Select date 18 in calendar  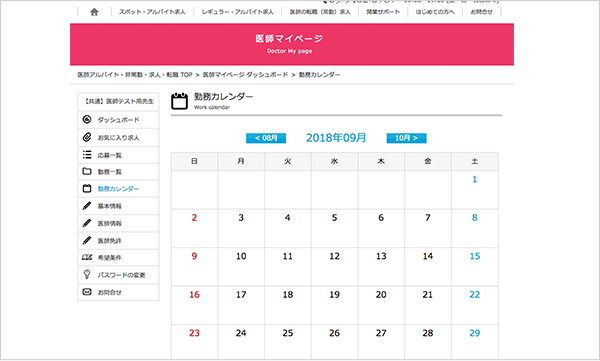[x=288, y=294]
